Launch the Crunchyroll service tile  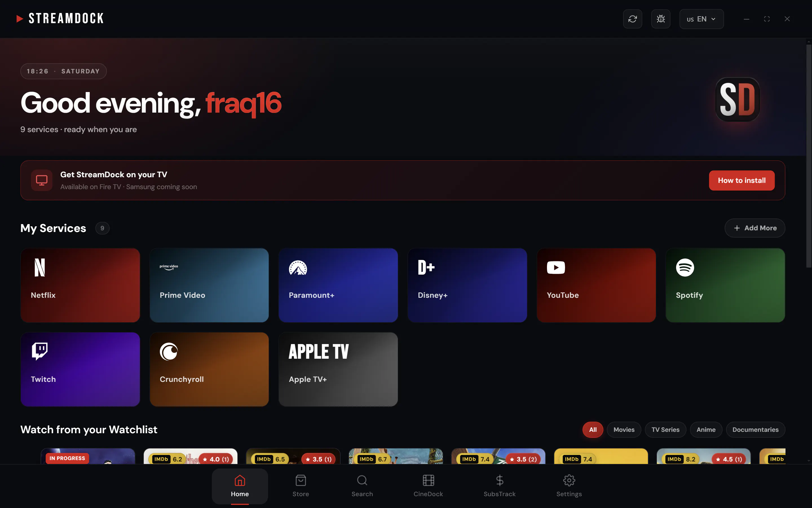point(209,369)
